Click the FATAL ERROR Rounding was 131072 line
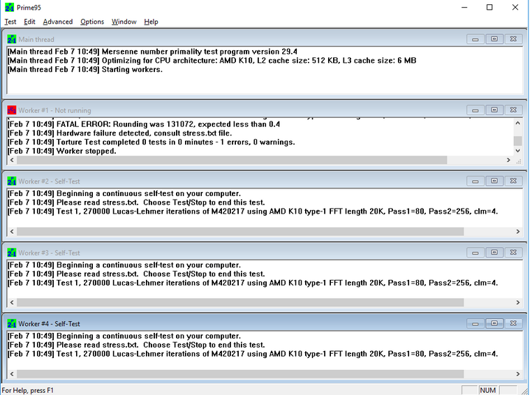532x395 pixels. (144, 124)
